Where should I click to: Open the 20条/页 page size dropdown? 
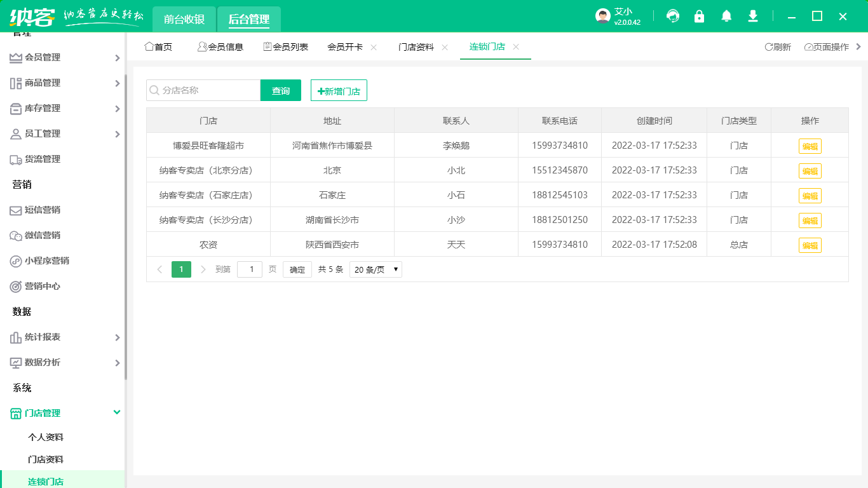click(375, 269)
